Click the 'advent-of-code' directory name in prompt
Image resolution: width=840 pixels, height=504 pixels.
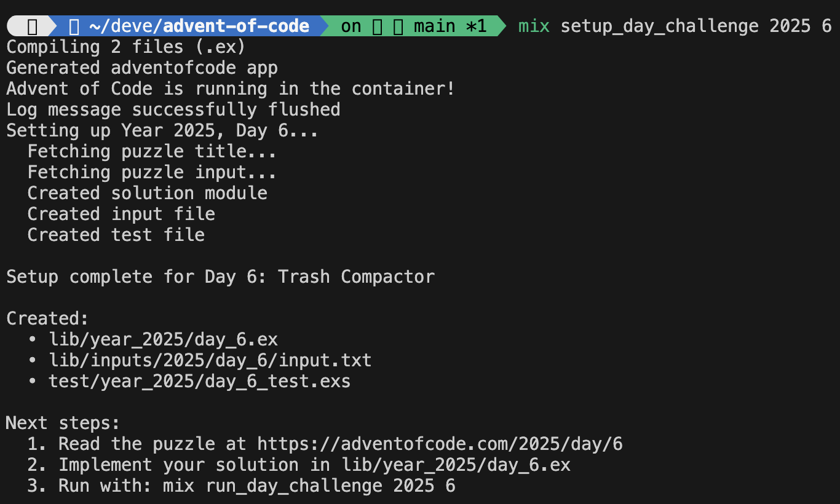(x=236, y=26)
